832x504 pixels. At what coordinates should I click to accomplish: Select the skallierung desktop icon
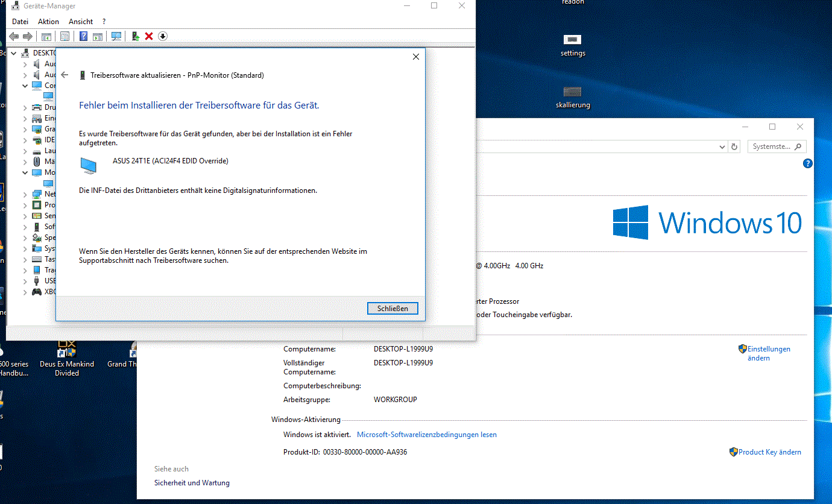[573, 97]
